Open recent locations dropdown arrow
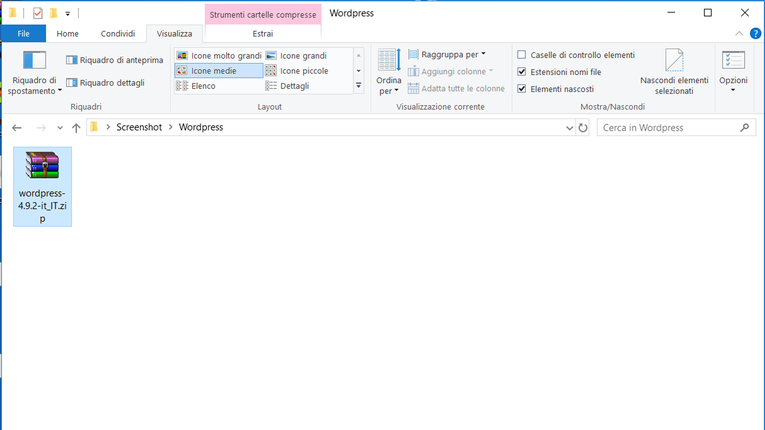Viewport: 765px width, 430px height. click(x=60, y=128)
